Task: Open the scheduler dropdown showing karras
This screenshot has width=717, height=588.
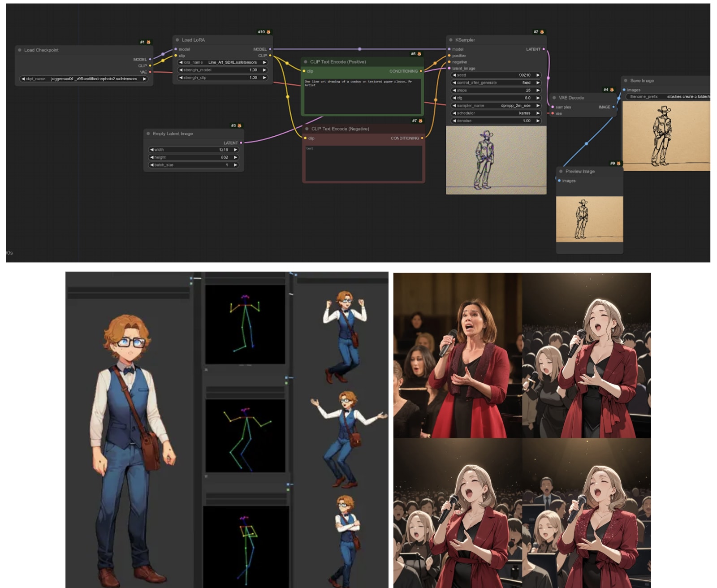Action: [x=496, y=113]
